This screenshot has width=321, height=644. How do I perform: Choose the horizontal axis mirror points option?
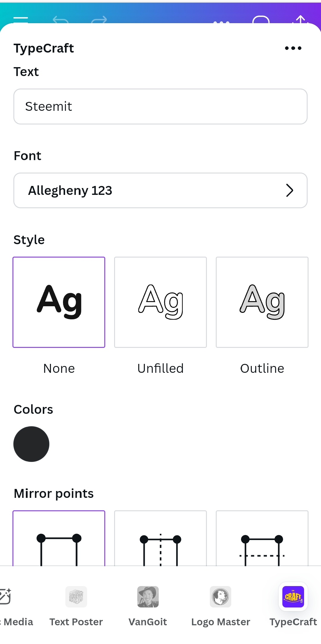[262, 538]
